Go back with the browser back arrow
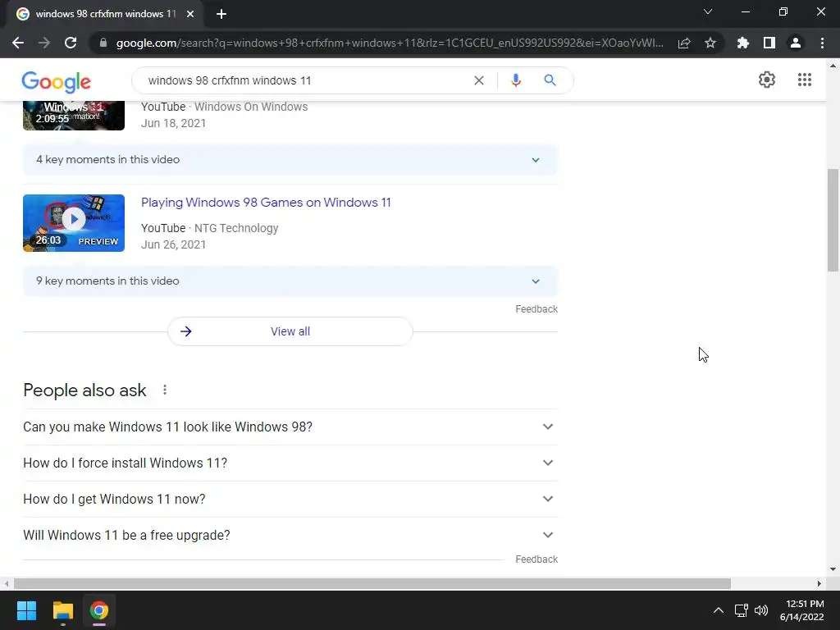 [x=18, y=43]
